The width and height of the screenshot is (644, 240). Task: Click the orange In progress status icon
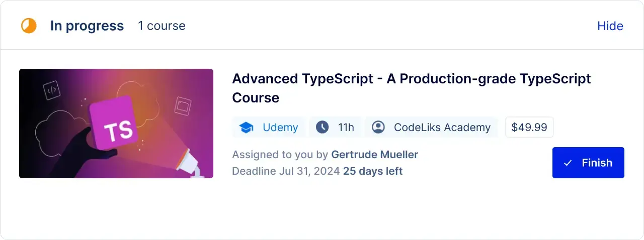point(29,26)
